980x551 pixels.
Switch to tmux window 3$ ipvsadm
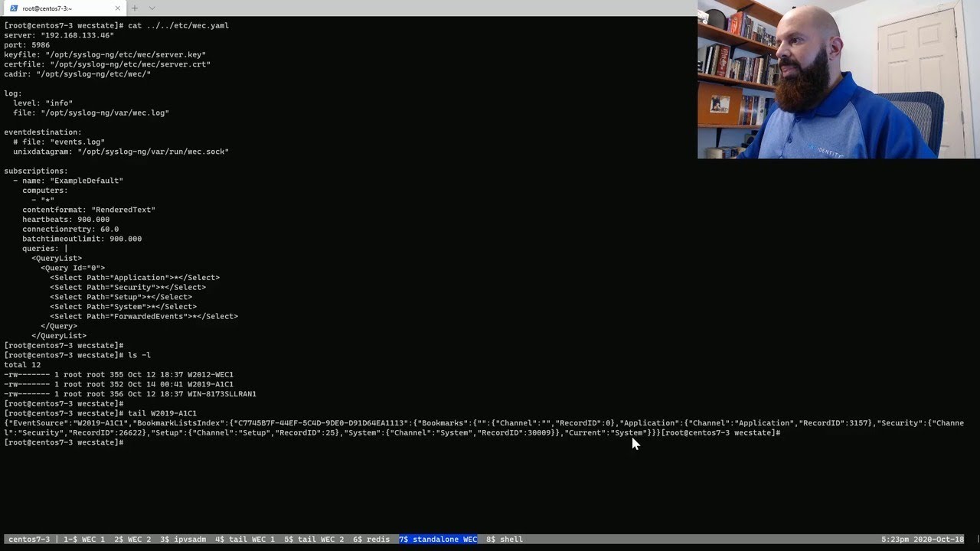pyautogui.click(x=183, y=540)
